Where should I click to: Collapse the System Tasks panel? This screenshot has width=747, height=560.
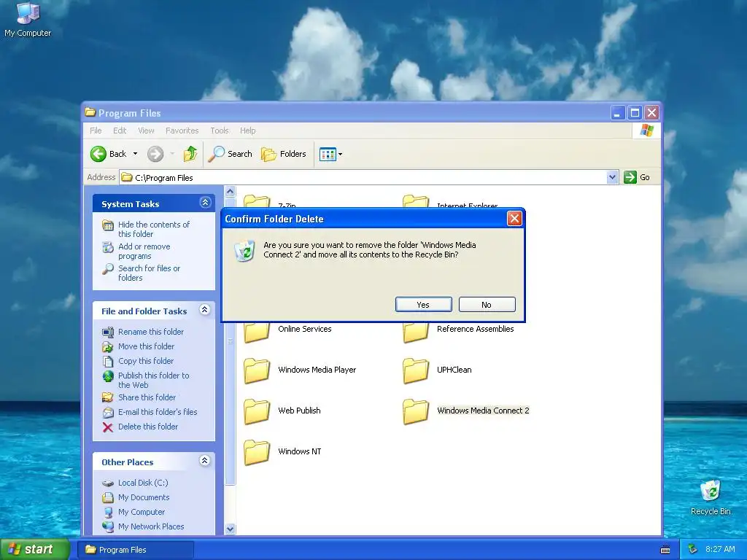tap(205, 203)
